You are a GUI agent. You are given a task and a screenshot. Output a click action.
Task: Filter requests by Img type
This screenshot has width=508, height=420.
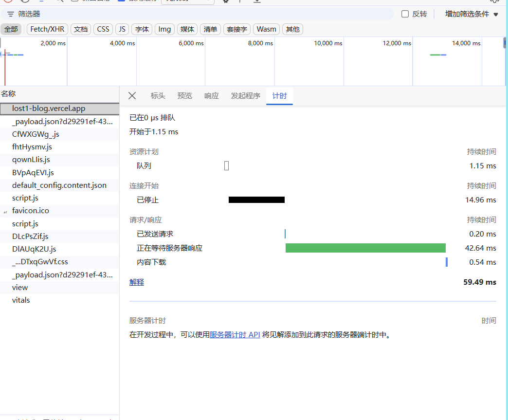coord(164,29)
